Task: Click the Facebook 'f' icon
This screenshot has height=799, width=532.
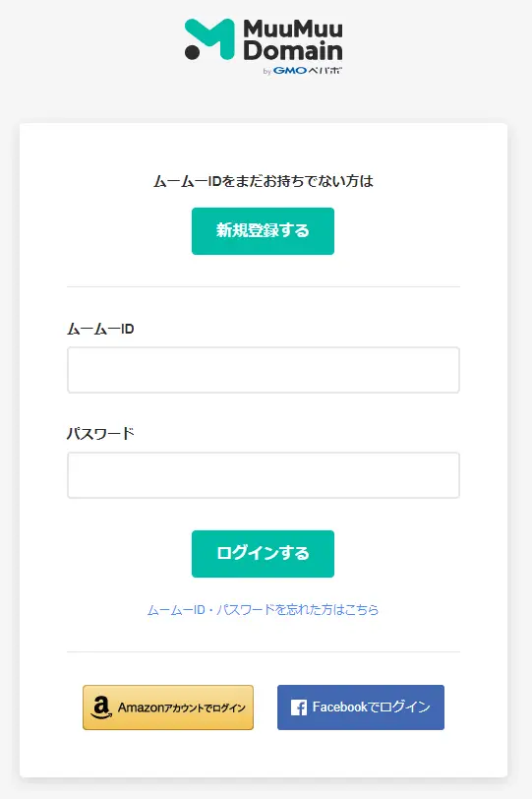Action: point(299,707)
